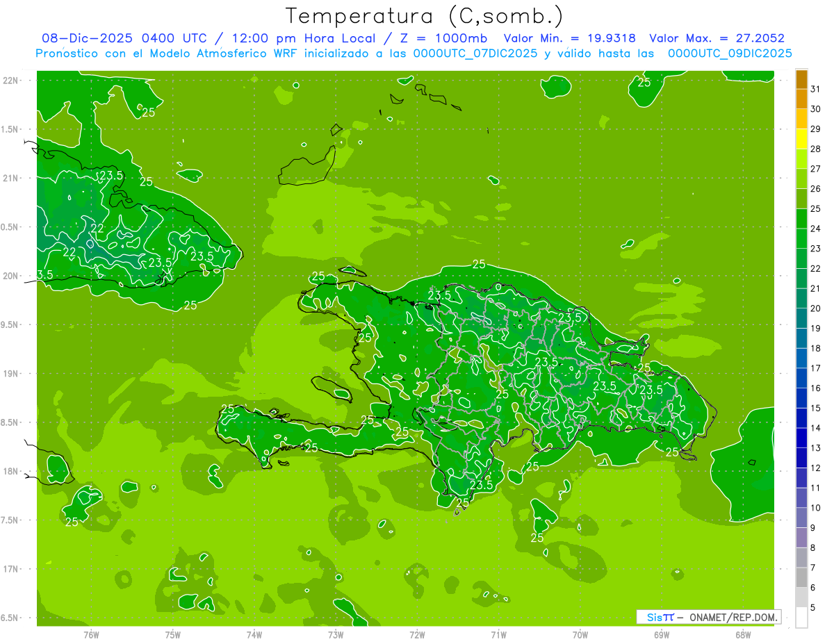Screen dimensions: 834x644
Task: Click the "10" label on the color scale
Action: pos(816,508)
